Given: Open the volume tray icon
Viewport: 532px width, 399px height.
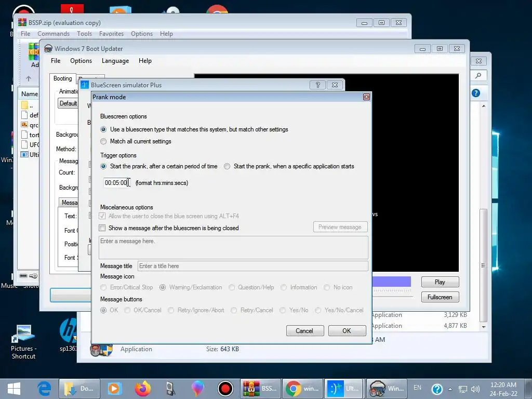Looking at the screenshot, I should [475, 389].
